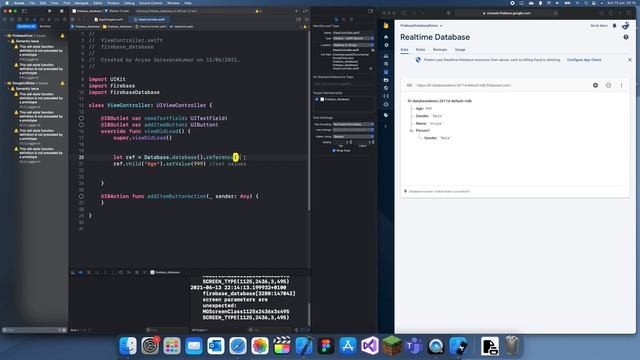
Task: Select the Realtime Database icon in Firebase sidebar
Action: click(x=386, y=72)
